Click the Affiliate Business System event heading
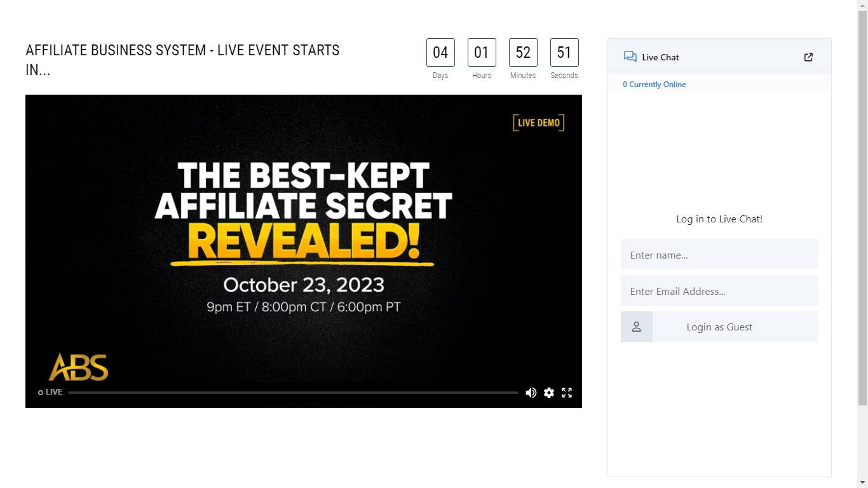The height and width of the screenshot is (488, 868). pyautogui.click(x=182, y=60)
